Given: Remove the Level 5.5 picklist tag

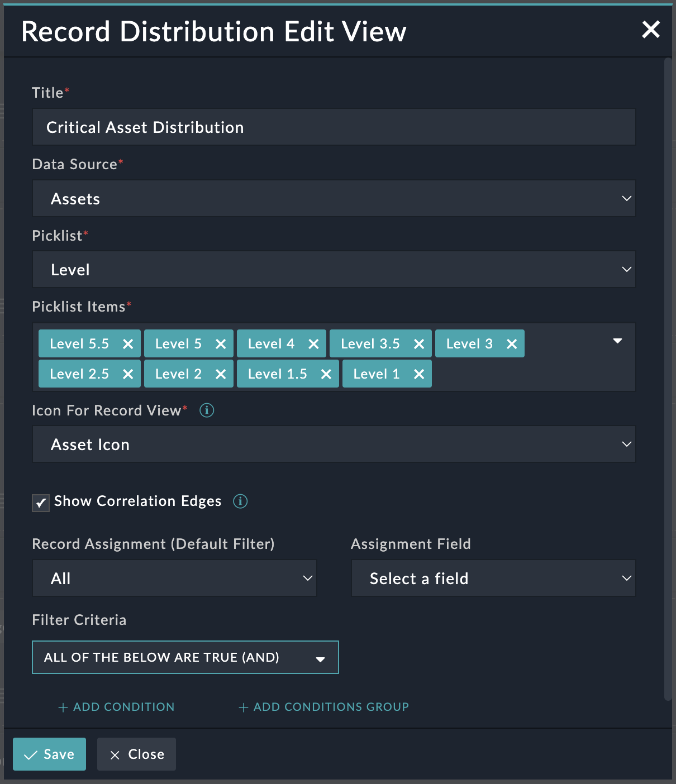Looking at the screenshot, I should (128, 344).
